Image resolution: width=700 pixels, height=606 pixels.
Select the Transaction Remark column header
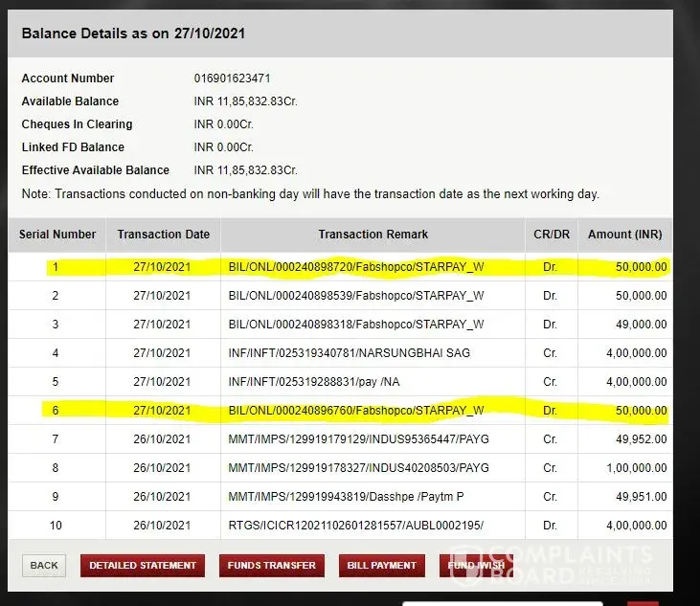(x=373, y=234)
